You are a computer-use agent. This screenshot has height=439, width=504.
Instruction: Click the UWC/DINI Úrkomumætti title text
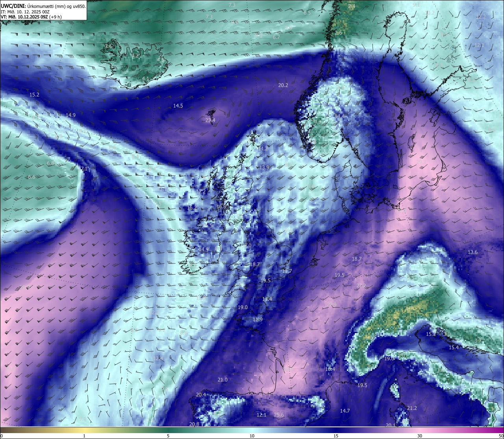tap(43, 6)
